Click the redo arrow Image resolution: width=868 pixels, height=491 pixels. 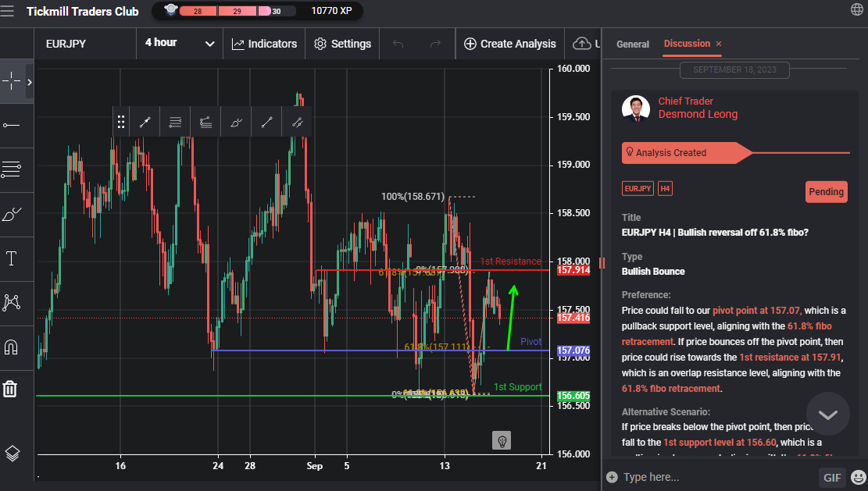436,44
